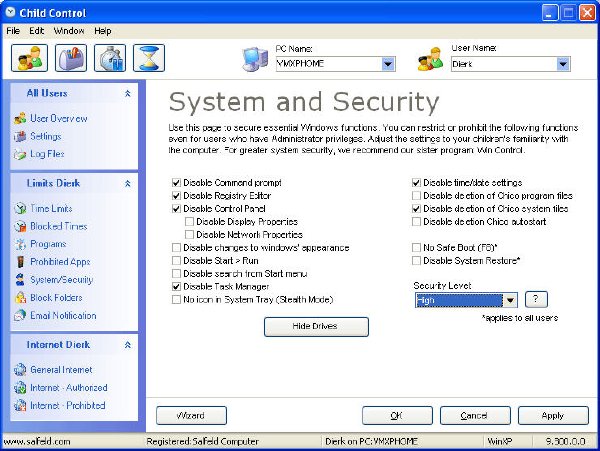Open the Time Limits link

click(51, 208)
